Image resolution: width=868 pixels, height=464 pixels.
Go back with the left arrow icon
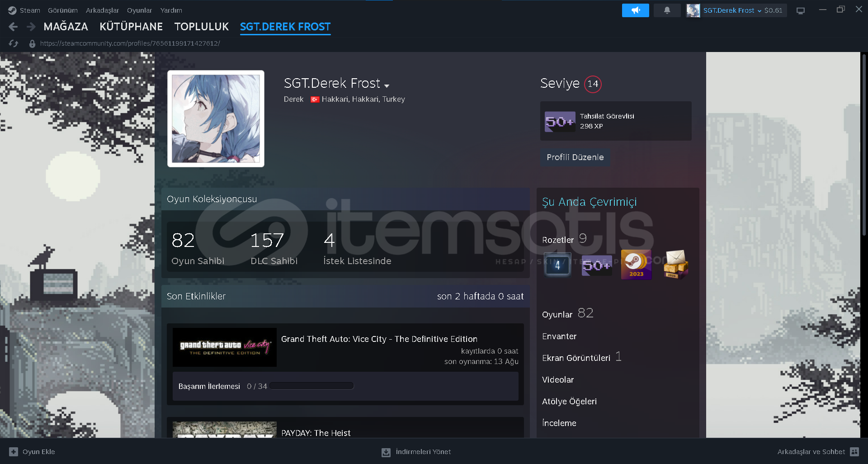[x=13, y=27]
